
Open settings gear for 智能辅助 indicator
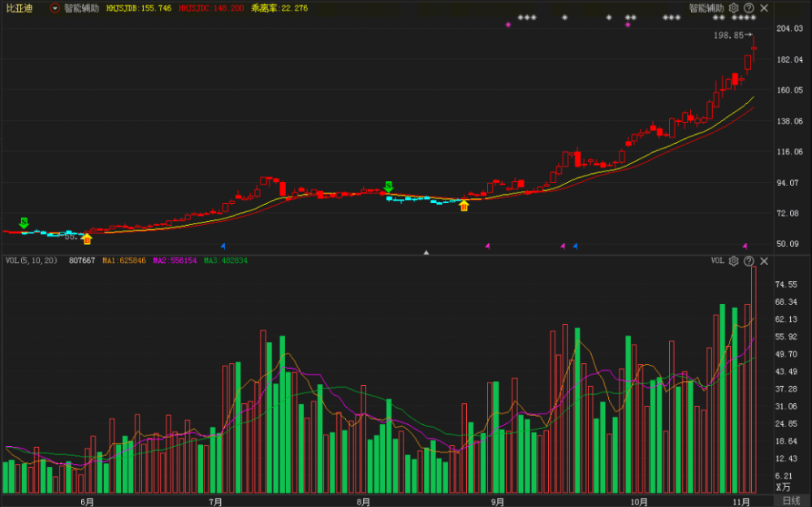click(x=733, y=8)
